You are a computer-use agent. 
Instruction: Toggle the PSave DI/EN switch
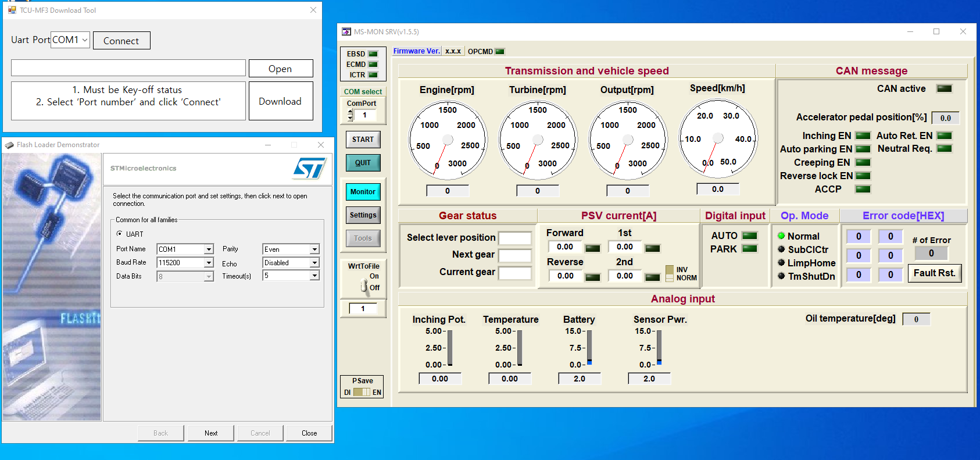pos(362,392)
